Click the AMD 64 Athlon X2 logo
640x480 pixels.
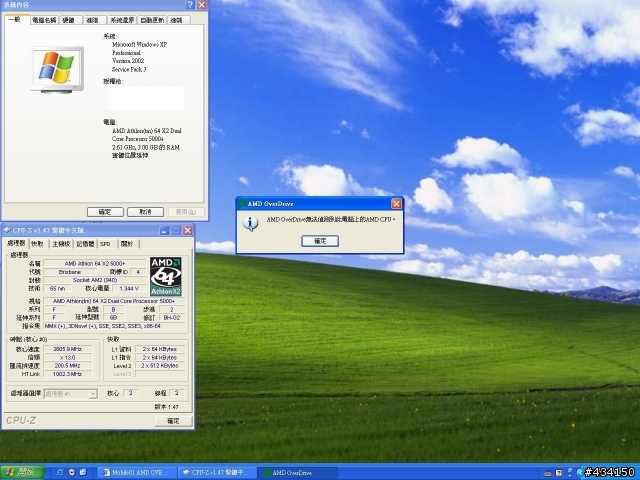click(165, 276)
